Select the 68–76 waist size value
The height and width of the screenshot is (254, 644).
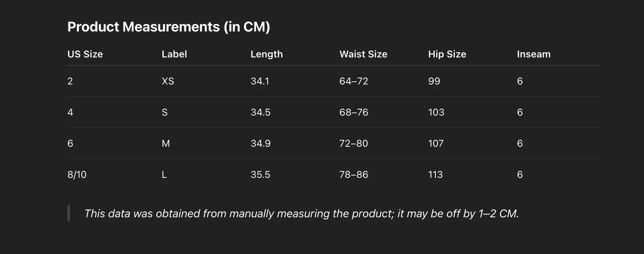tap(354, 112)
